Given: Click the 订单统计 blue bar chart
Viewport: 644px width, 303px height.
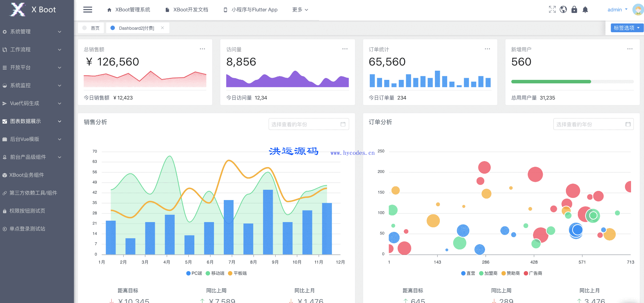Looking at the screenshot, I should click(x=430, y=79).
